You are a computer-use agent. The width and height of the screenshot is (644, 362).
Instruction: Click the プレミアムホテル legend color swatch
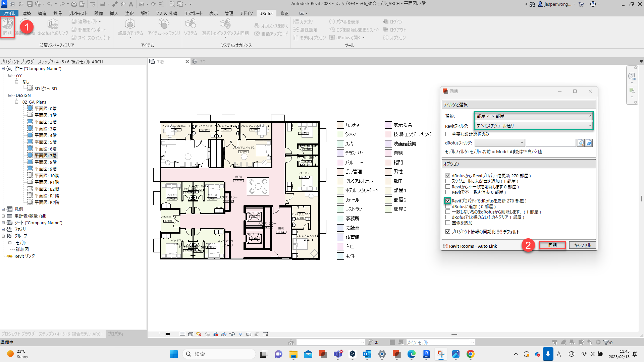[340, 181]
